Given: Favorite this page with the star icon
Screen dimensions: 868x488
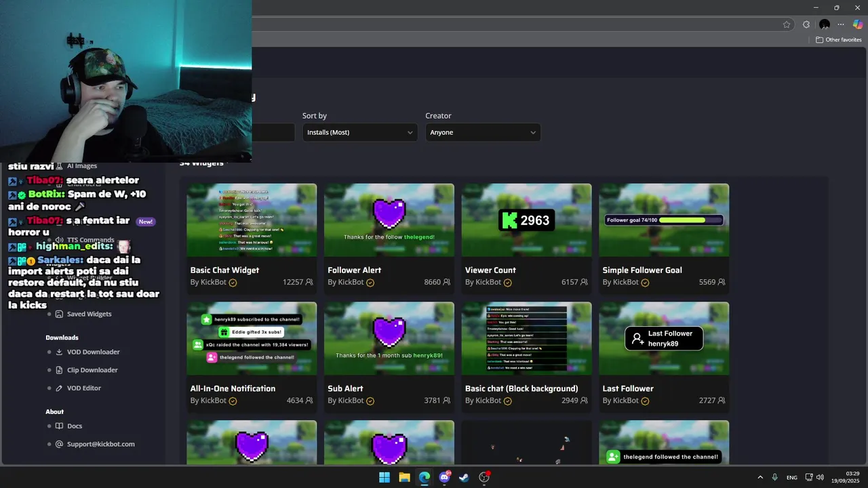Looking at the screenshot, I should click(x=787, y=24).
